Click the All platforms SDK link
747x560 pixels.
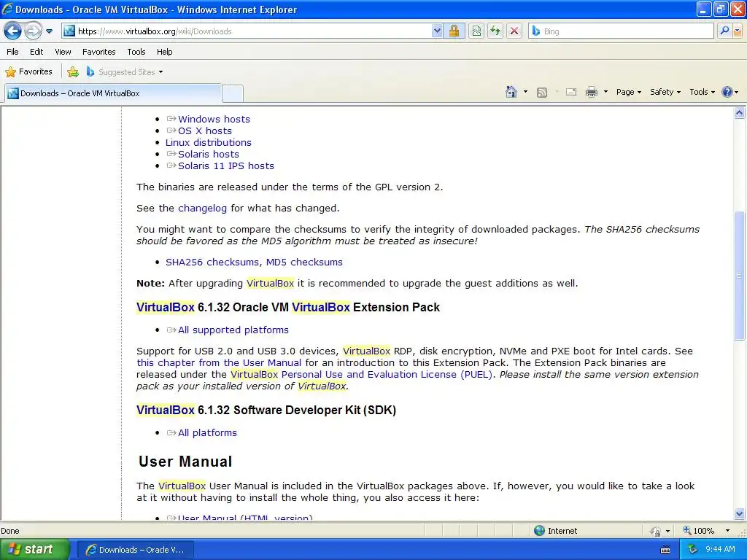click(x=207, y=433)
